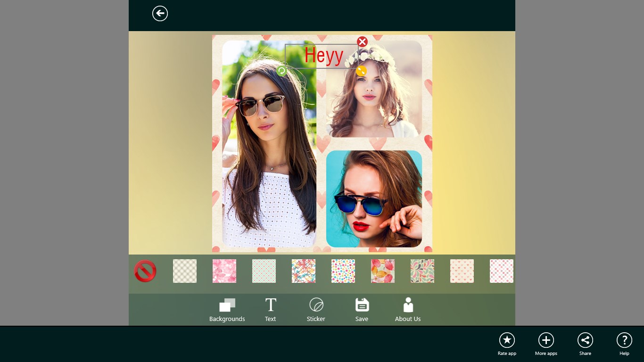Open the About Us section

coord(407,309)
